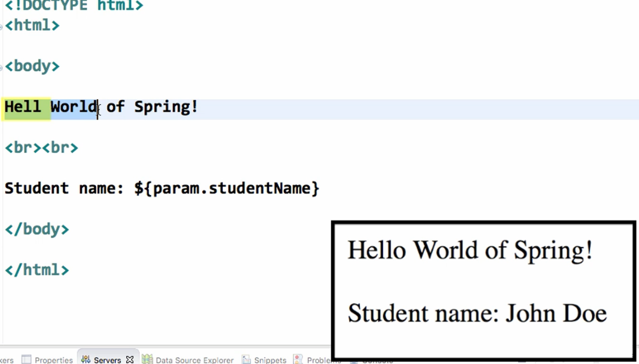Click the highlighted word Hell

click(23, 107)
